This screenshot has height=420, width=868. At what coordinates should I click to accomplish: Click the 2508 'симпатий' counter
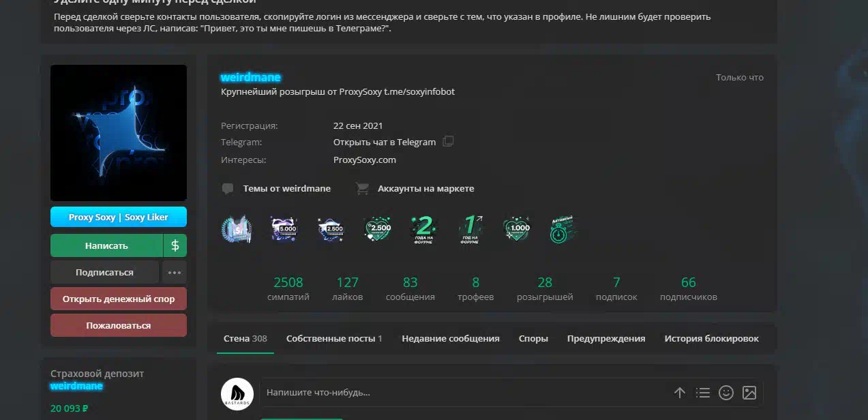288,288
